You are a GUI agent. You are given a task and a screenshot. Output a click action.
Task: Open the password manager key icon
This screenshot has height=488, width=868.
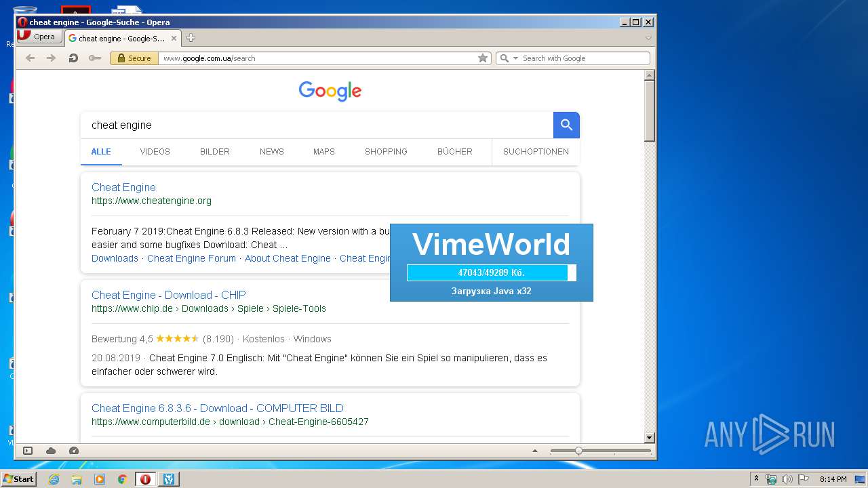click(x=95, y=58)
